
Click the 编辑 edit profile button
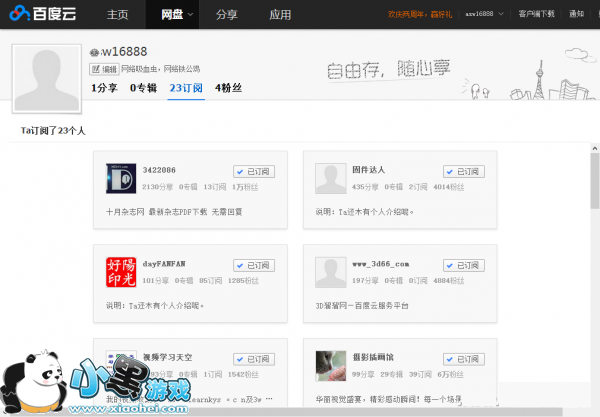coord(104,69)
